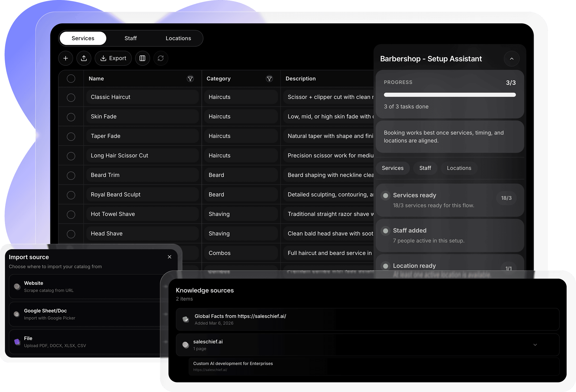Image resolution: width=576 pixels, height=392 pixels.
Task: Open the column layout icon
Action: (142, 58)
